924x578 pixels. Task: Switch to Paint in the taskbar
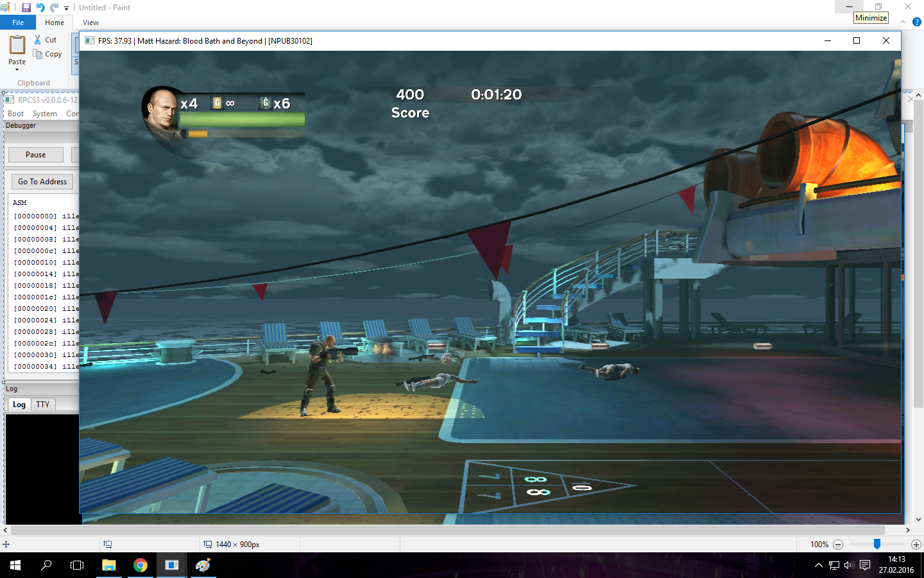point(203,565)
